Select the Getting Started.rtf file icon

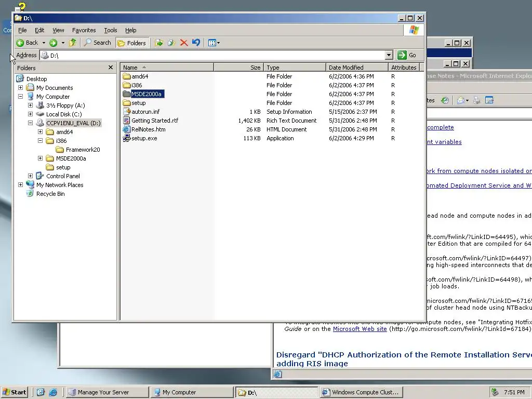127,121
